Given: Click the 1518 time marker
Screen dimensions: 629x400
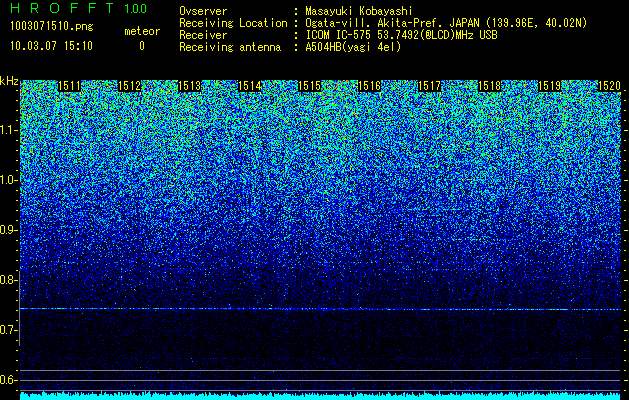Looking at the screenshot, I should [489, 86].
